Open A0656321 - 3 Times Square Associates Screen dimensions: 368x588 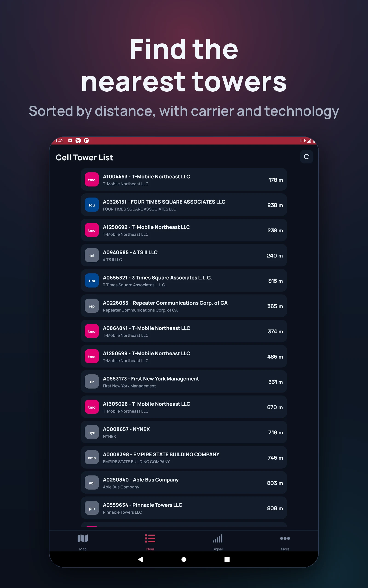[184, 281]
